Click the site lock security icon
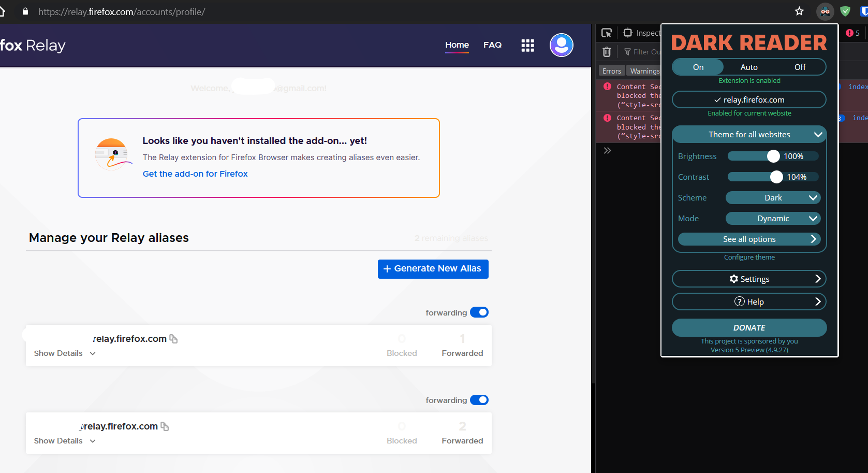This screenshot has height=473, width=868. coord(25,11)
